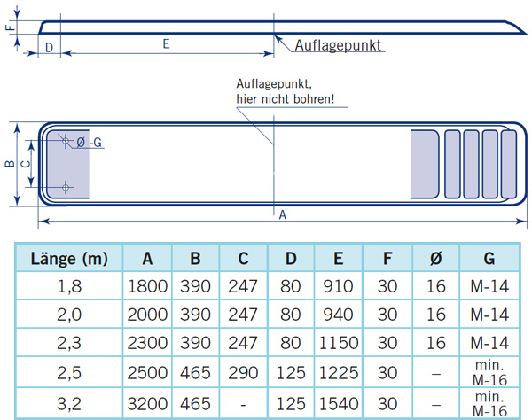This screenshot has height=420, width=532.
Task: Click the 910 value in column E
Action: (338, 287)
